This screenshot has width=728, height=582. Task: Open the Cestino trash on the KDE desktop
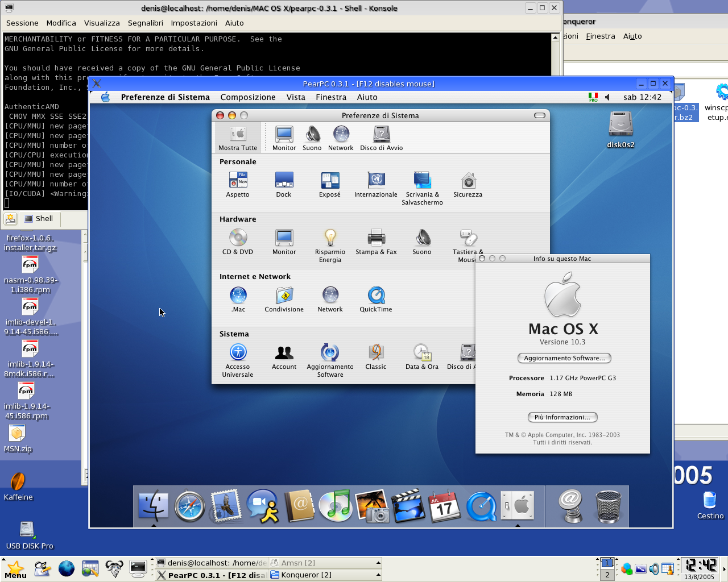click(x=710, y=505)
